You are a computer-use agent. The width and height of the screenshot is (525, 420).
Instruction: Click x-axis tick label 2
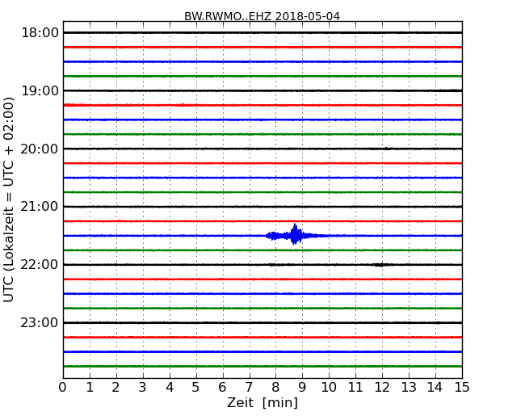pos(116,388)
